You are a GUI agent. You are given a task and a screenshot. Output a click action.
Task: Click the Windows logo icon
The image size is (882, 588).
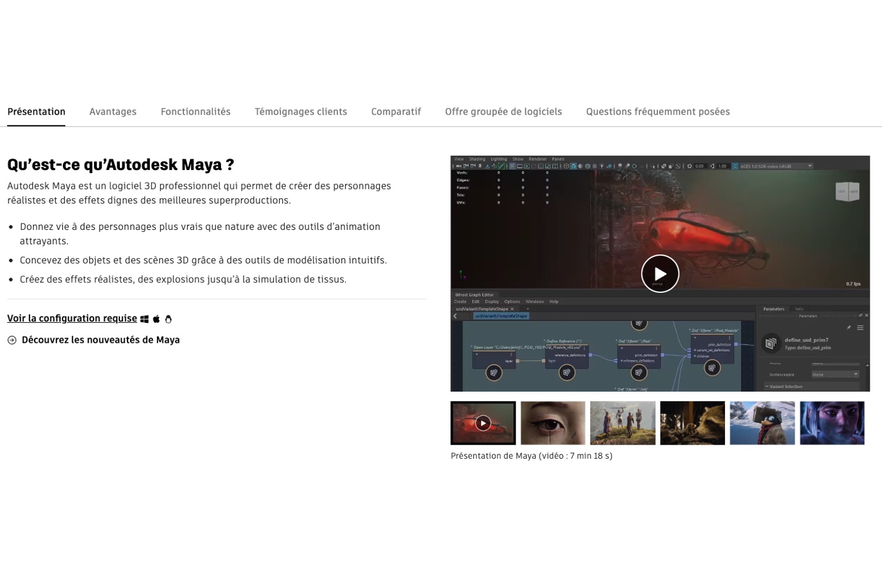point(144,319)
